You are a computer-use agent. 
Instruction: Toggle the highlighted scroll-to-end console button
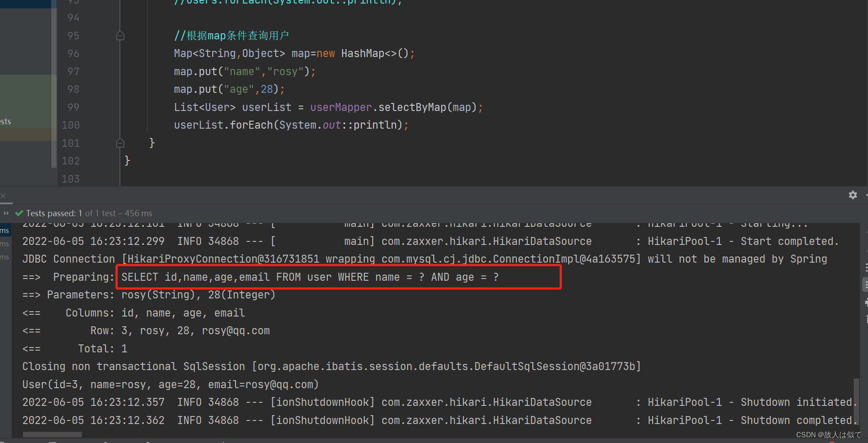865,285
